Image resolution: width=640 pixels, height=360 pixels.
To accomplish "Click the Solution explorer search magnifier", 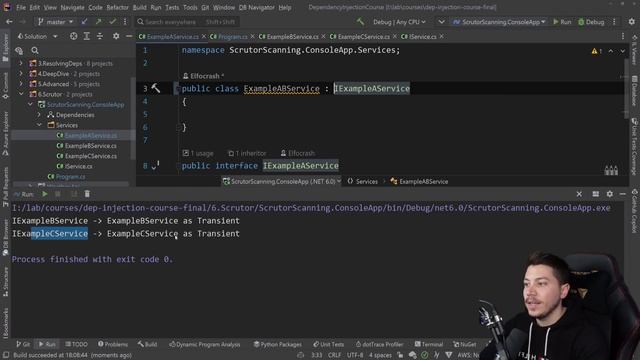I will tap(35, 50).
